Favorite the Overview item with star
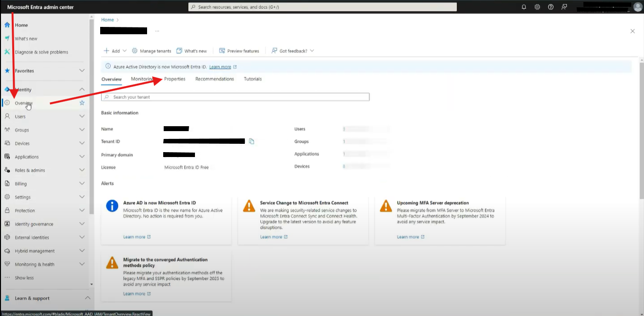 pos(82,103)
